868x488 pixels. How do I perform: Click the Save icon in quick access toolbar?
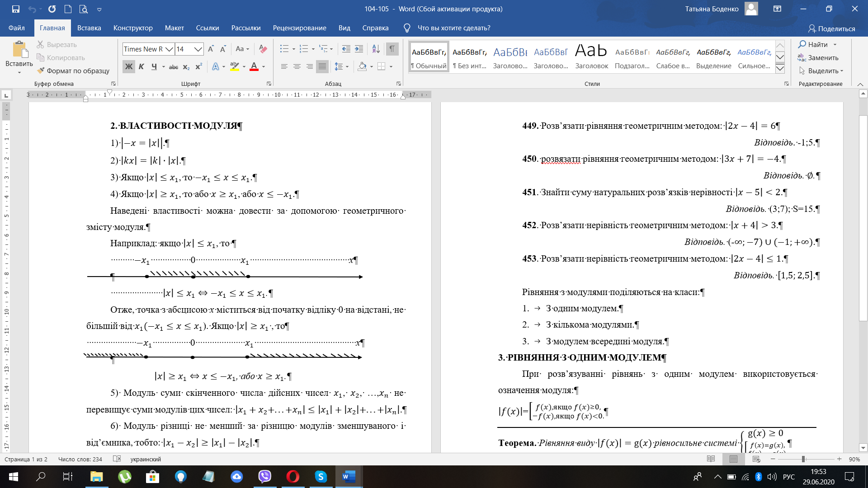pyautogui.click(x=16, y=9)
